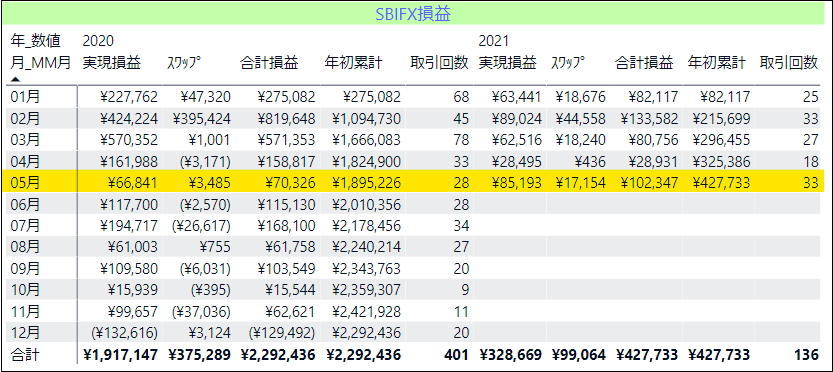Select the 12月 row label
833x372 pixels.
[x=26, y=333]
